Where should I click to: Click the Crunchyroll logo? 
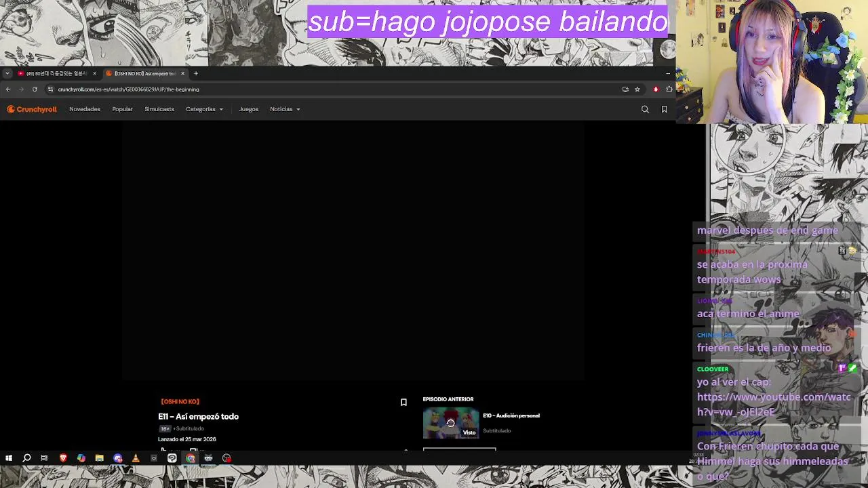click(x=32, y=109)
